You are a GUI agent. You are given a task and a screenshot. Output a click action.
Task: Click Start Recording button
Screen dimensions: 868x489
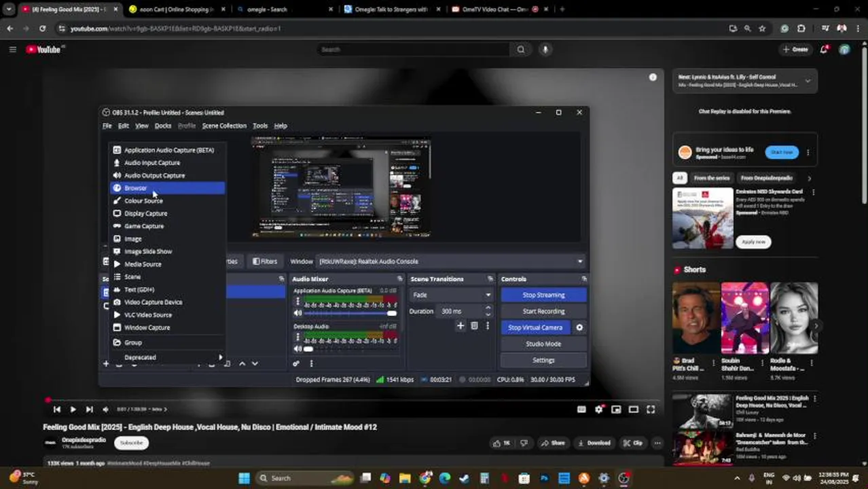tap(543, 311)
